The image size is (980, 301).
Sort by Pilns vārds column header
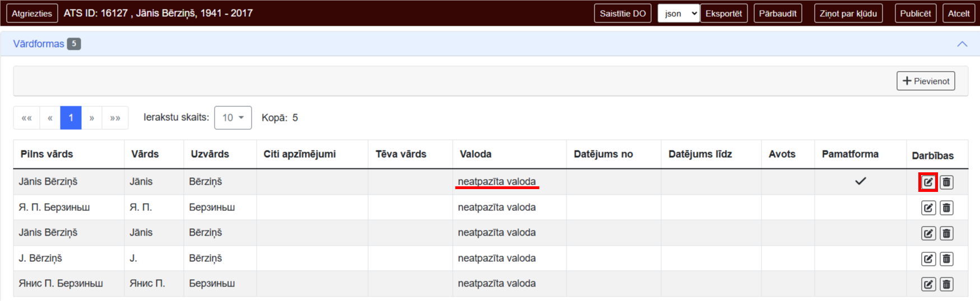pos(47,154)
